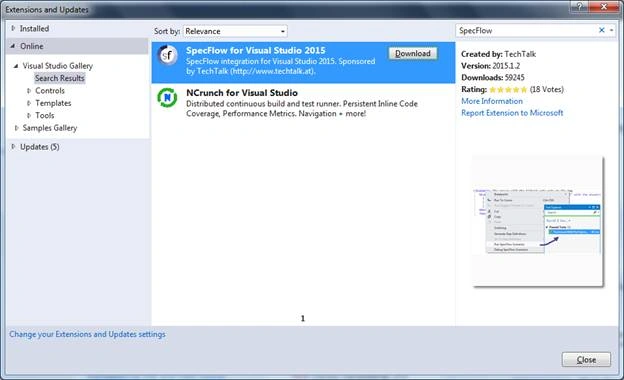Image resolution: width=624 pixels, height=380 pixels.
Task: Click the SpecFlow extension icon
Action: pyautogui.click(x=167, y=55)
